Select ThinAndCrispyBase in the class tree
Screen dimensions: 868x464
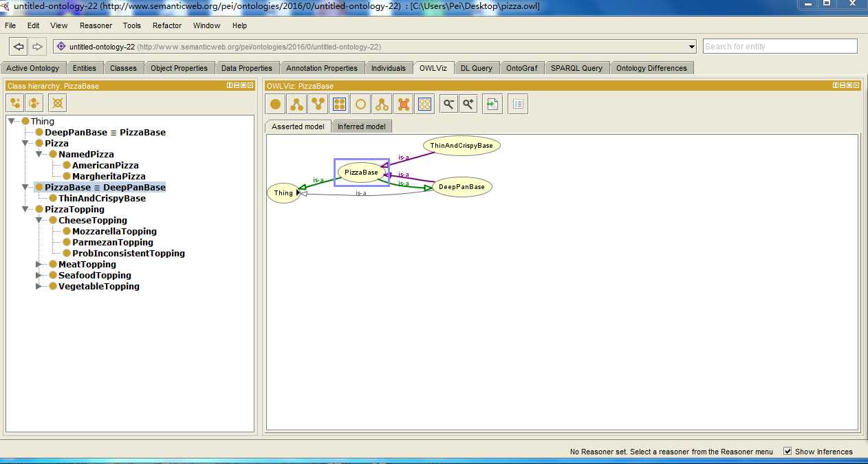[102, 198]
